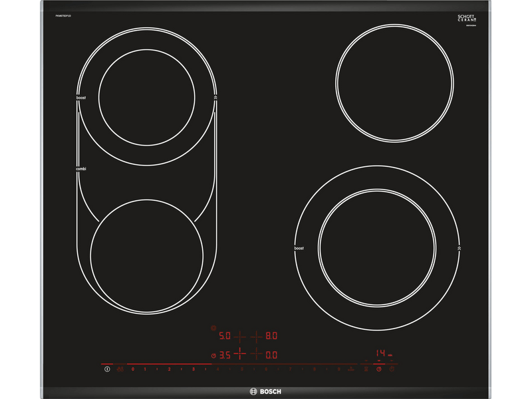Screen dimensions: 532x399
Task: Select the rear-left zone cross beside 5.0
Action: 240,336
